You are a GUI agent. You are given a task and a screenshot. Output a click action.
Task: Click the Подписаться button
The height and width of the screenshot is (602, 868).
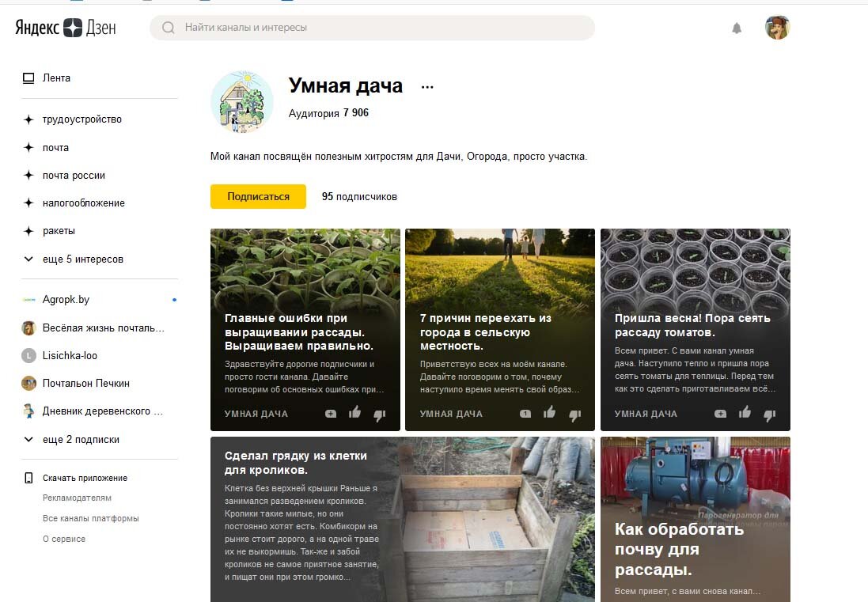point(258,196)
